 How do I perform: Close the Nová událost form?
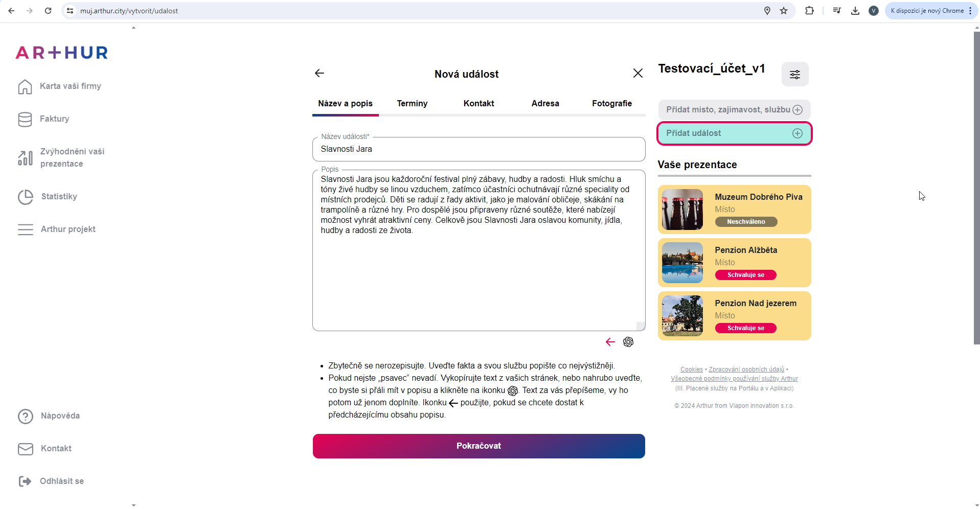(637, 73)
